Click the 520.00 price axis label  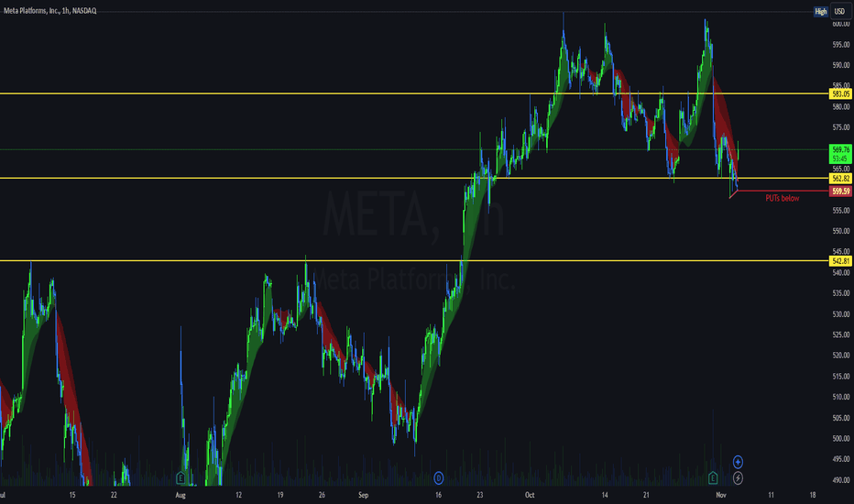pyautogui.click(x=841, y=356)
